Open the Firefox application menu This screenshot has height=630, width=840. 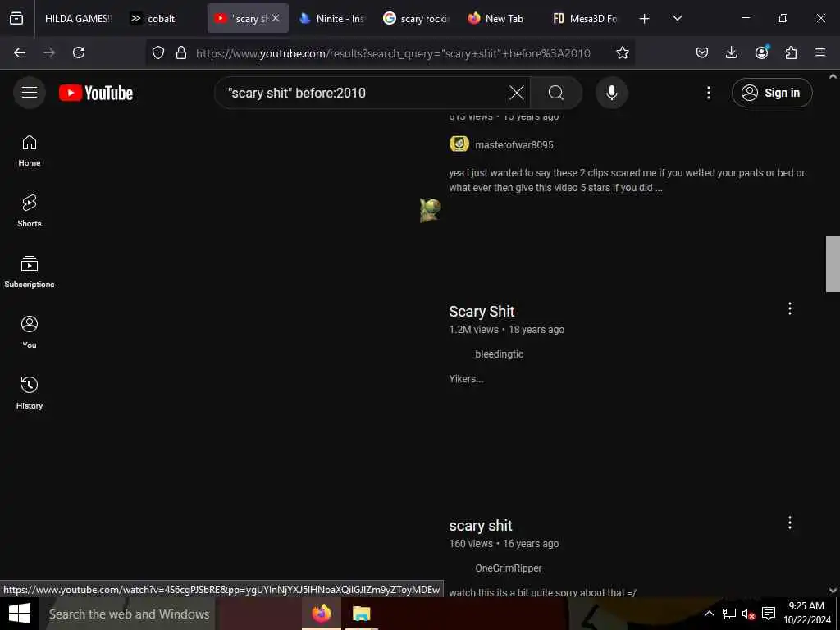[820, 52]
